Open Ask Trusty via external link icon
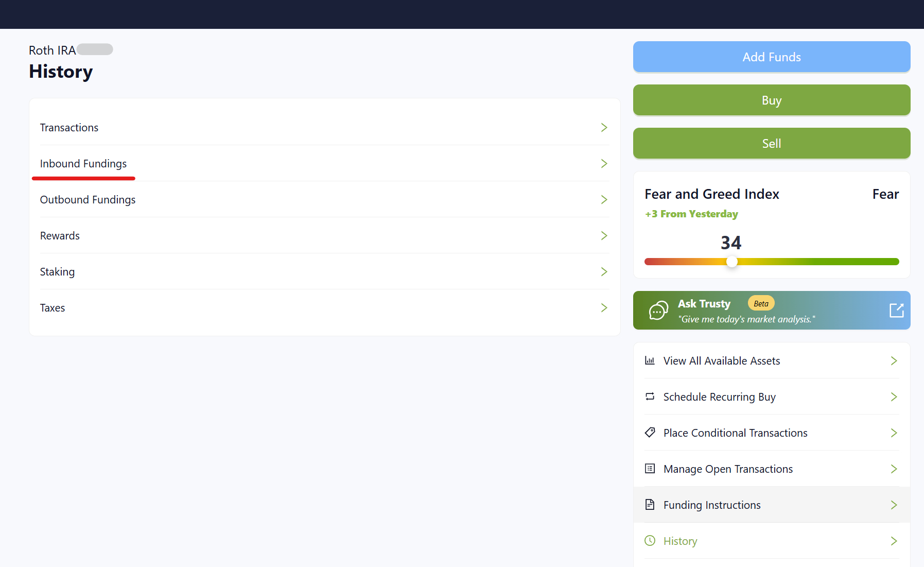Viewport: 924px width, 567px height. point(896,310)
